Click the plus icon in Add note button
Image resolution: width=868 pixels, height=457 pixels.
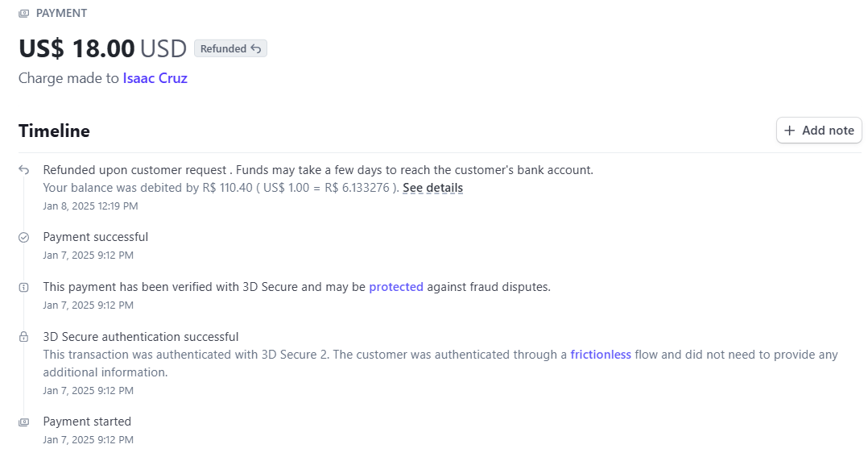pyautogui.click(x=790, y=131)
